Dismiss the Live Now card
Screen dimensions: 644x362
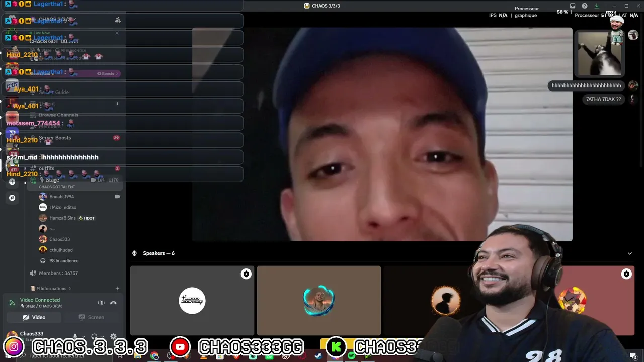coord(117,33)
